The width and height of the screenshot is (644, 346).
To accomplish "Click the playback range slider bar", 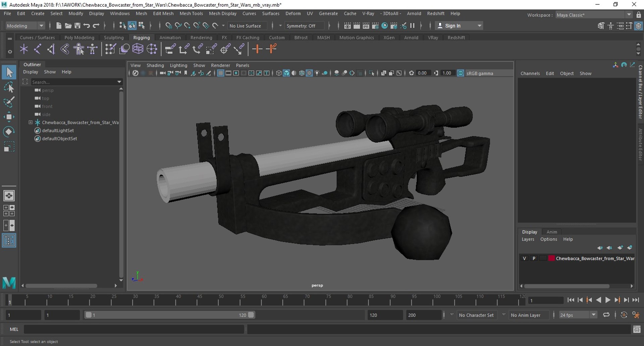I will pyautogui.click(x=169, y=315).
